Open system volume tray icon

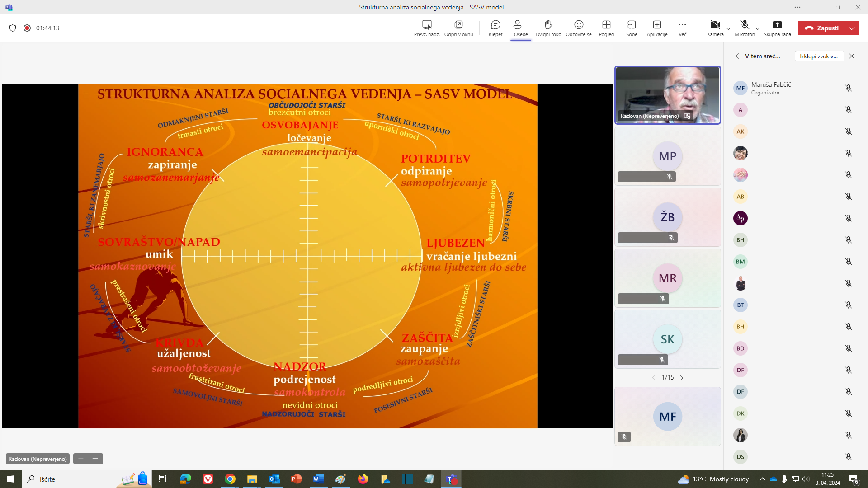click(x=806, y=479)
